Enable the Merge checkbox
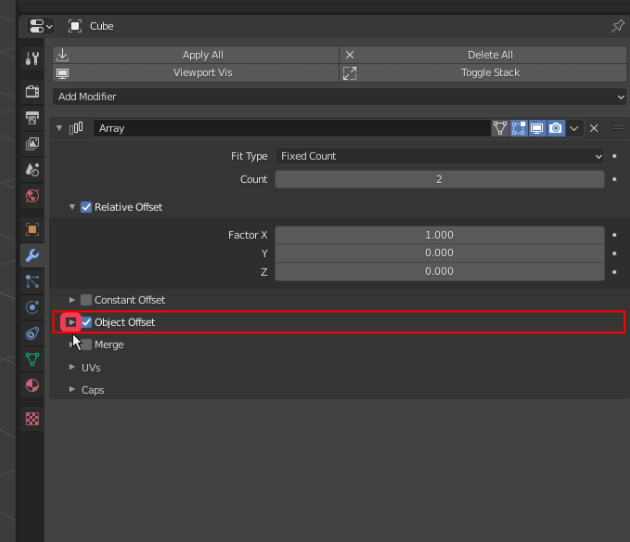630x542 pixels. coord(86,345)
